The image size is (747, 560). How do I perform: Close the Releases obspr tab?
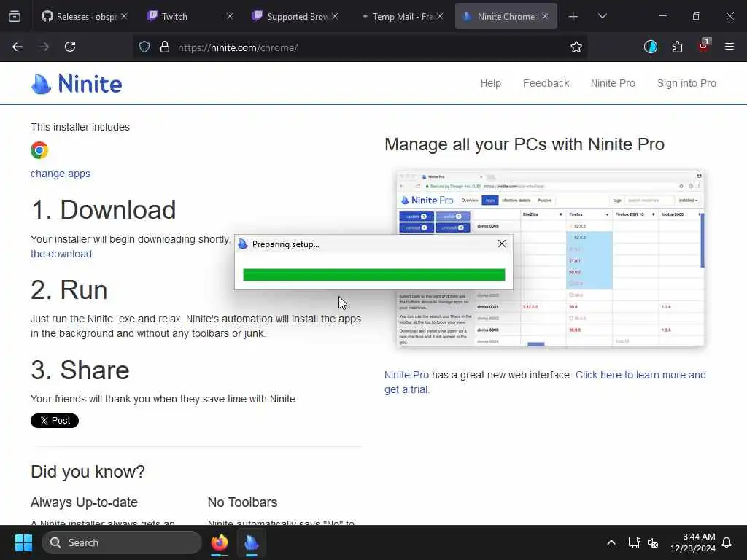(124, 16)
